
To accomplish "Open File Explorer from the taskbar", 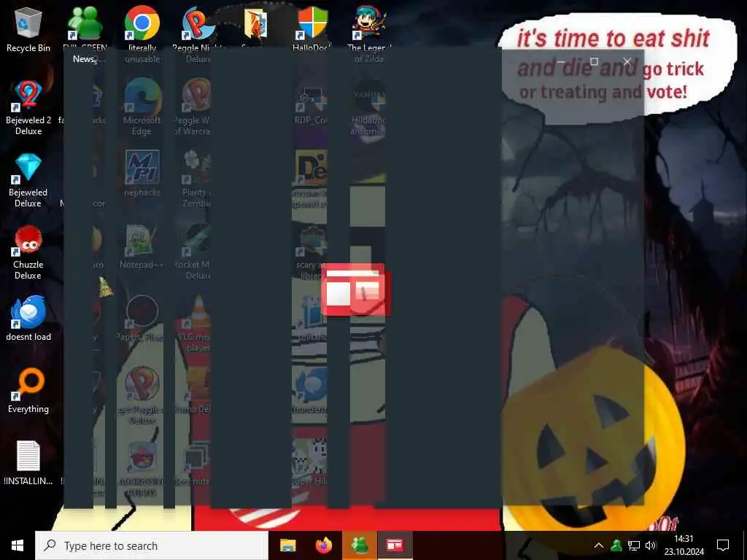I will click(287, 545).
